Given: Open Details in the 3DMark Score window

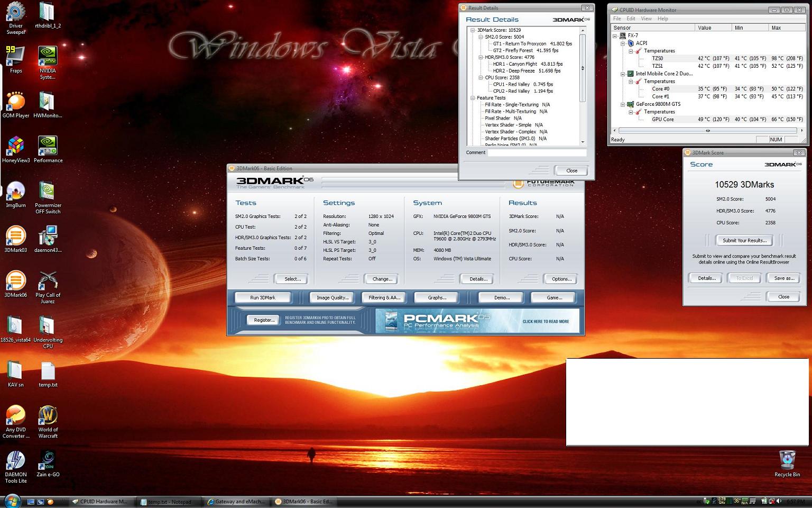Looking at the screenshot, I should (x=706, y=278).
